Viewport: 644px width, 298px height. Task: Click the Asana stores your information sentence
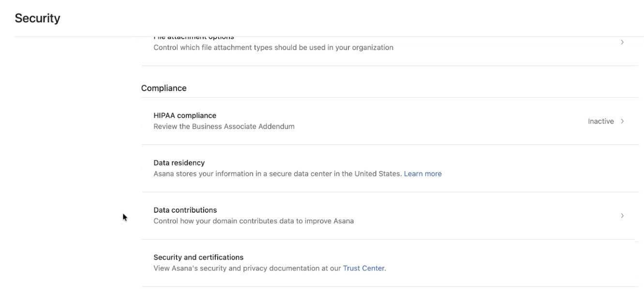click(277, 173)
